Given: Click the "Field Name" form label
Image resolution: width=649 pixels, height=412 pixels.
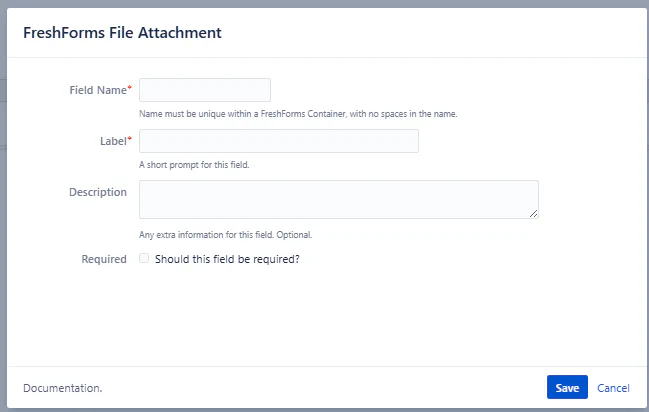Looking at the screenshot, I should pos(96,90).
